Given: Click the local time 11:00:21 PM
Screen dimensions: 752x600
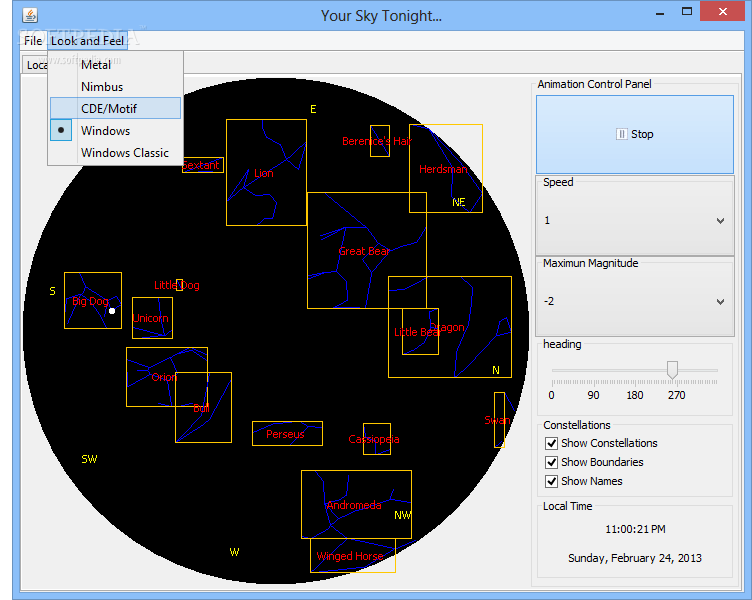Looking at the screenshot, I should coord(635,529).
